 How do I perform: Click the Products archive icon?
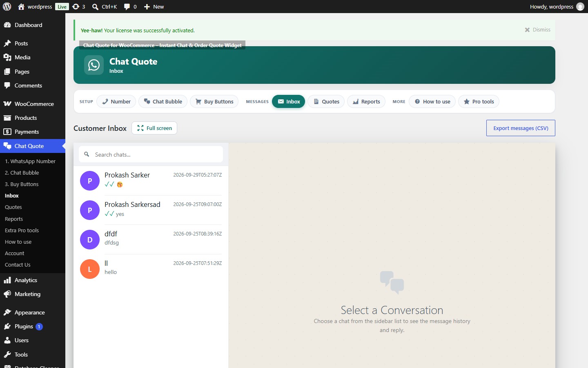pos(7,118)
